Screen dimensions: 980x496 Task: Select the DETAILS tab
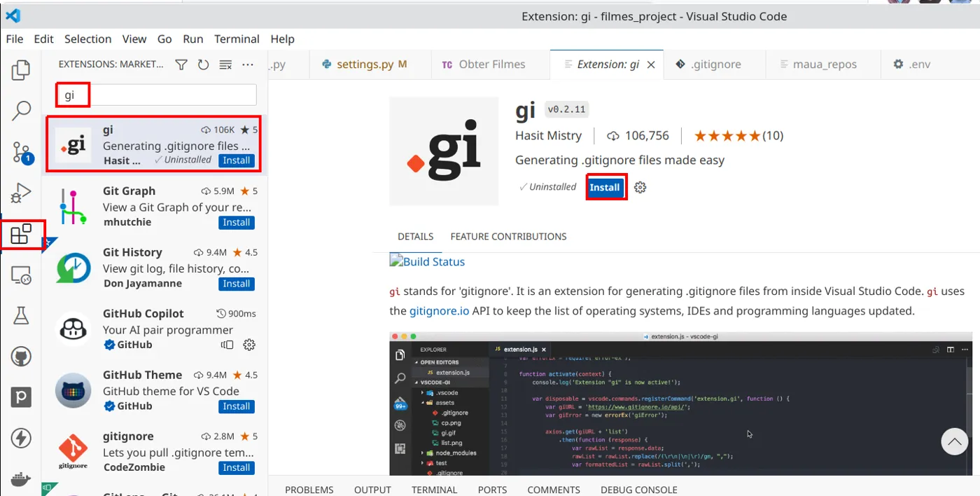click(415, 237)
